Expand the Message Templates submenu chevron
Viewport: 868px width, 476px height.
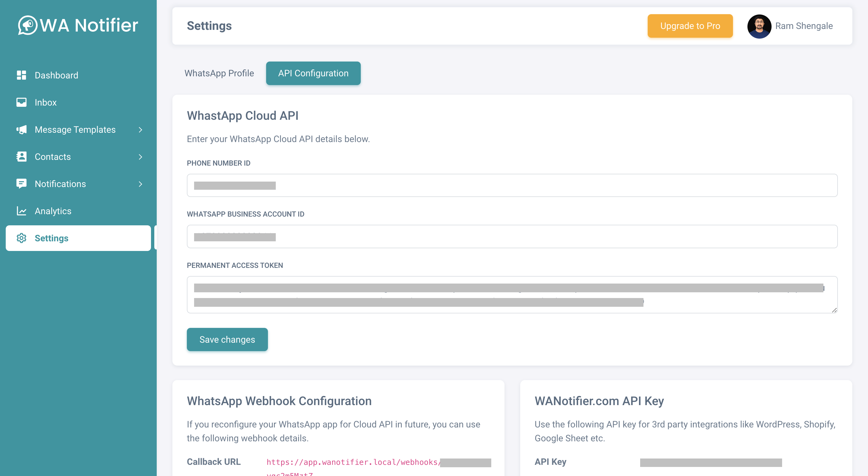(140, 129)
